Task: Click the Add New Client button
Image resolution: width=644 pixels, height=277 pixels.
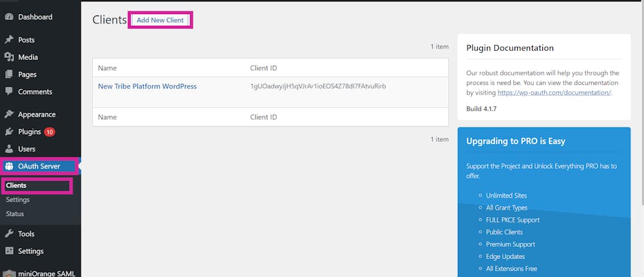Action: (x=160, y=20)
